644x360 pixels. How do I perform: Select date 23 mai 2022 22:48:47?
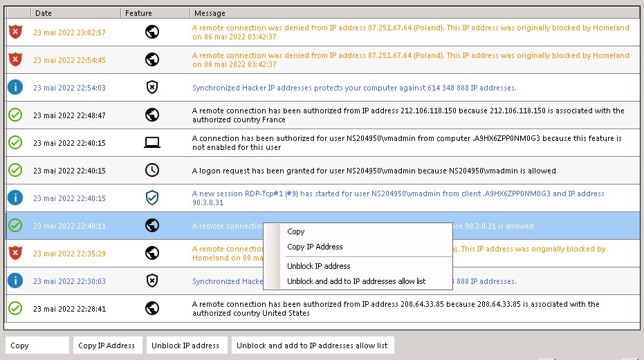[x=69, y=115]
